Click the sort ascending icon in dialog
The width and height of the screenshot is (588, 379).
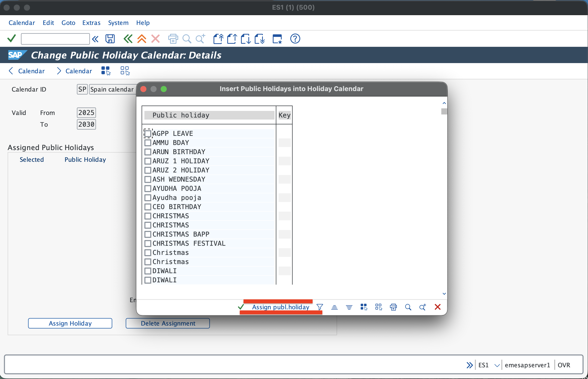(x=335, y=307)
